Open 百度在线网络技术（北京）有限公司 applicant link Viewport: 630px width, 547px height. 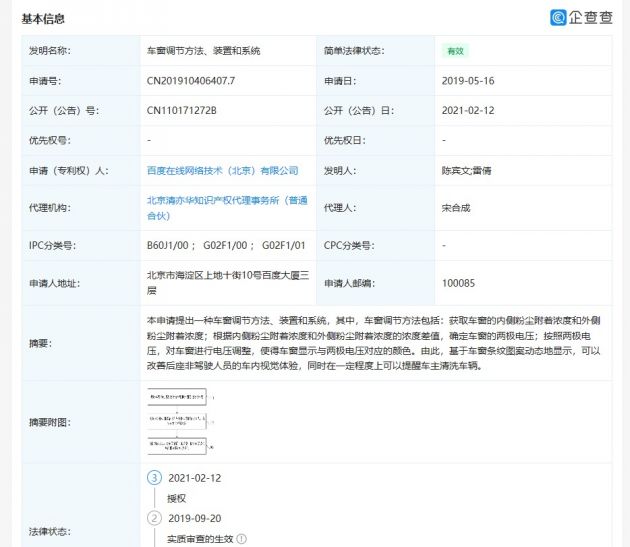(x=223, y=171)
